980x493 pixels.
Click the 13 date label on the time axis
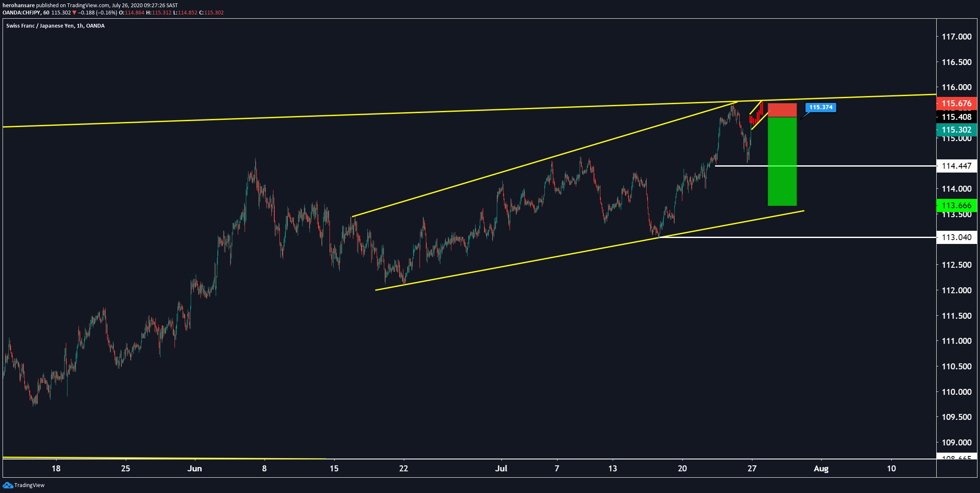tap(612, 468)
